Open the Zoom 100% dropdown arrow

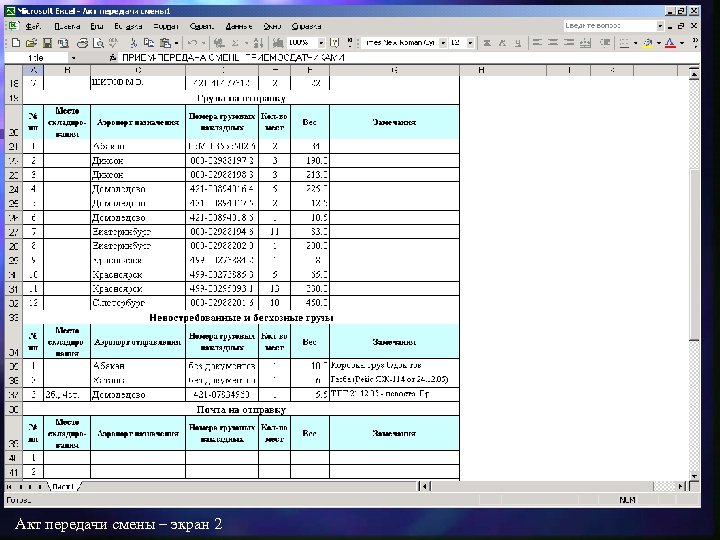pyautogui.click(x=321, y=43)
